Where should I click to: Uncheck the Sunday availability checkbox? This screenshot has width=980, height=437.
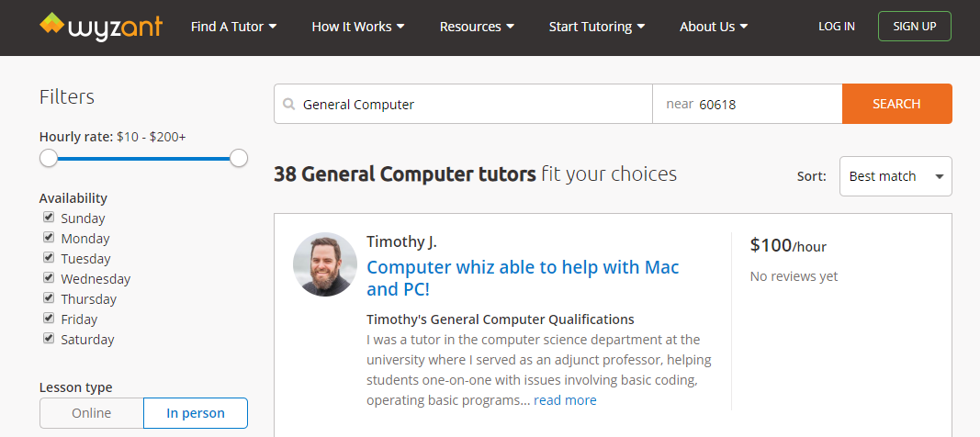coord(49,218)
